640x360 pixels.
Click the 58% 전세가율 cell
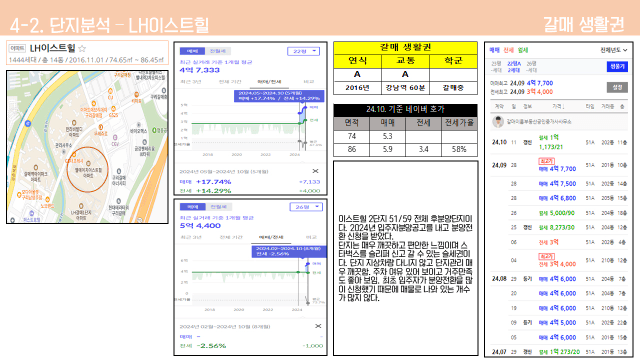tap(459, 150)
